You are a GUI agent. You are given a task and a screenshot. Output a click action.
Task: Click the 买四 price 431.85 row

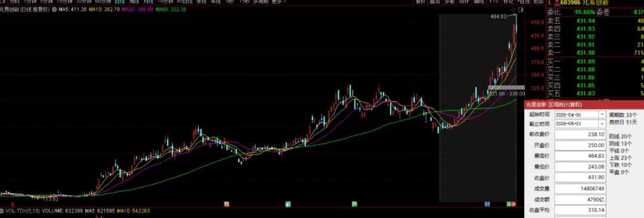coord(595,85)
